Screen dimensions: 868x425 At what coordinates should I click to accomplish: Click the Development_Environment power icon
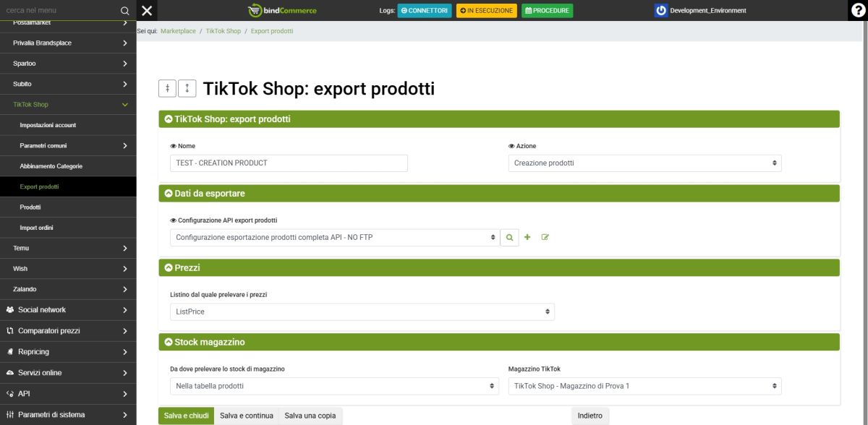tap(660, 10)
